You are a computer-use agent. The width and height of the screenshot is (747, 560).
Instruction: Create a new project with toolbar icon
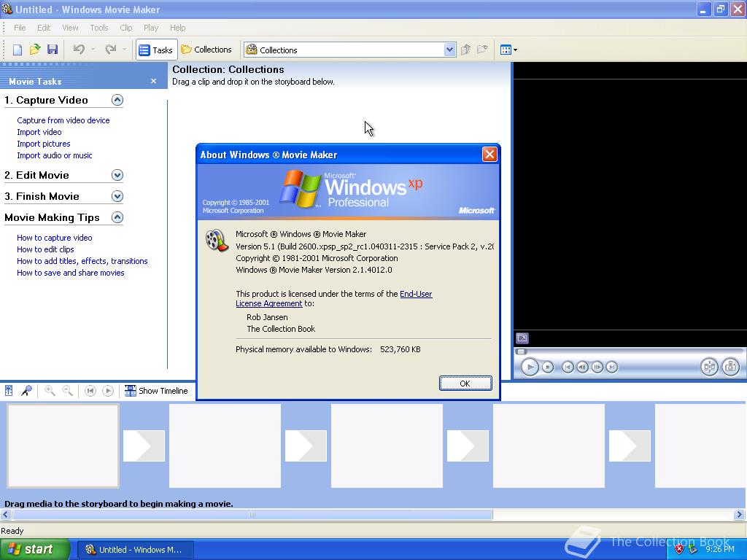coord(18,50)
